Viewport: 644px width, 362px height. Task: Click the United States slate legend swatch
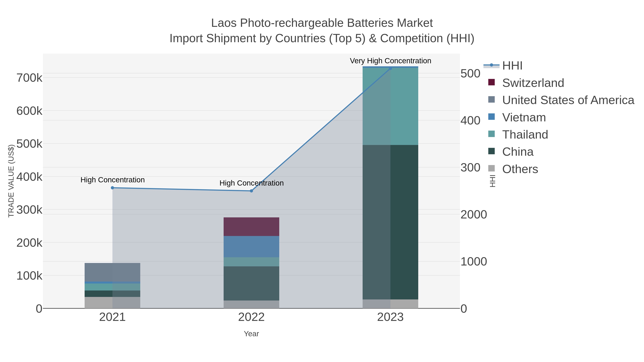tap(492, 99)
